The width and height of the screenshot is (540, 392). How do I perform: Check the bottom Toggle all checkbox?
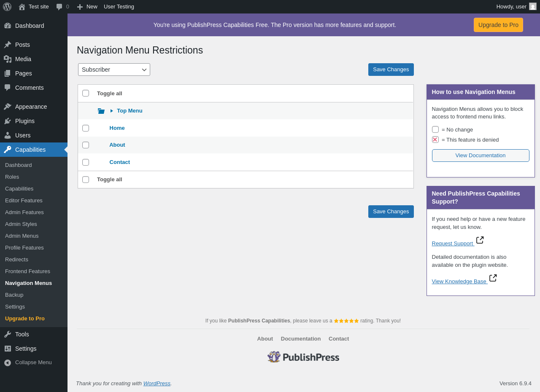coord(86,180)
